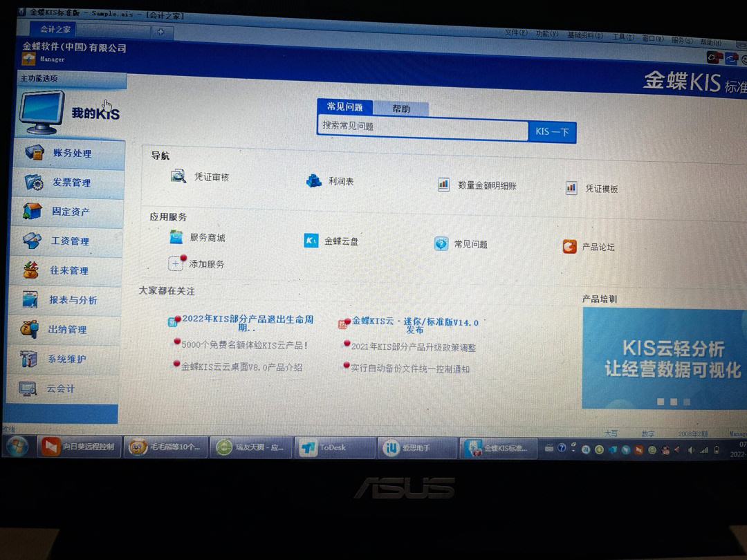The height and width of the screenshot is (560, 747).
Task: Click the KIS云轻分析 training banner
Action: [x=665, y=358]
